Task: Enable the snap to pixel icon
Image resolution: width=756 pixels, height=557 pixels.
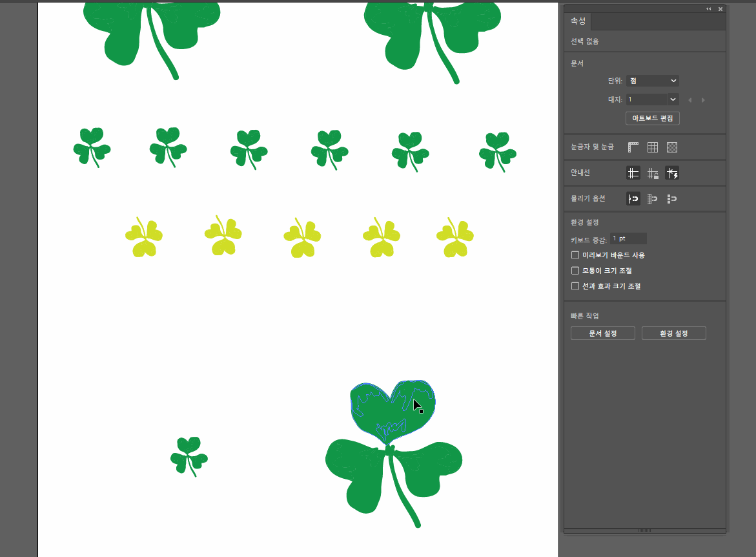Action: [672, 199]
